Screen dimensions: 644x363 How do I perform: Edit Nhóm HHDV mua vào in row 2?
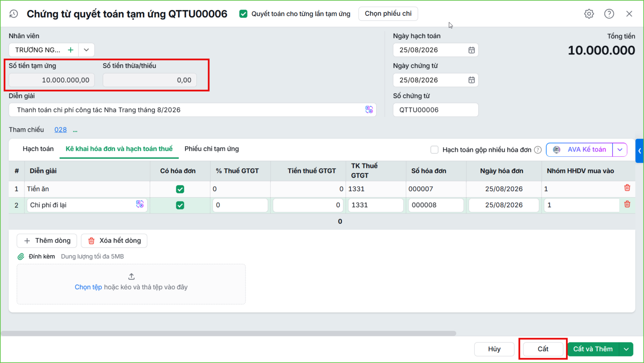pos(582,205)
